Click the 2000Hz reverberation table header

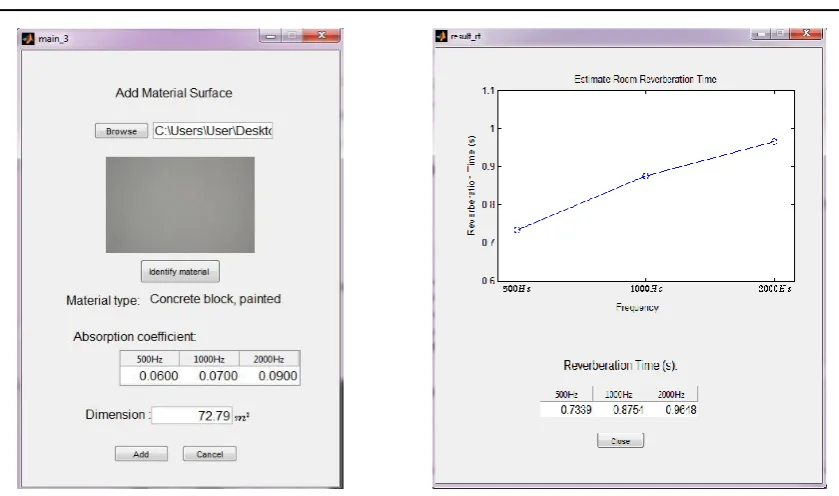tap(671, 394)
